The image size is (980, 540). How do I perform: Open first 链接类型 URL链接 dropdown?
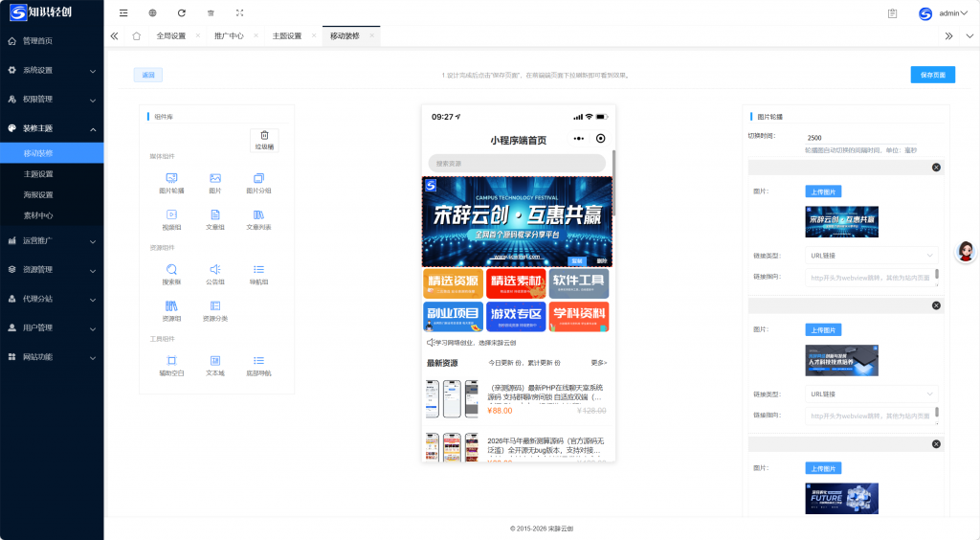(872, 256)
